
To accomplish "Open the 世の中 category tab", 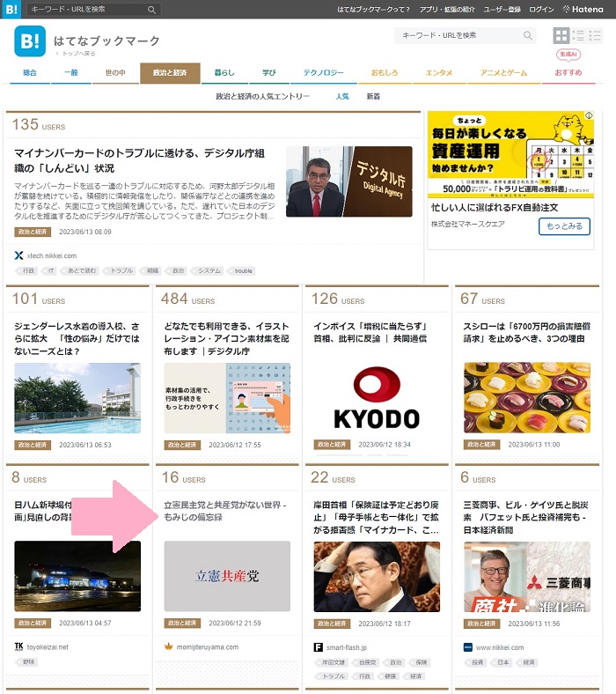I will [115, 72].
